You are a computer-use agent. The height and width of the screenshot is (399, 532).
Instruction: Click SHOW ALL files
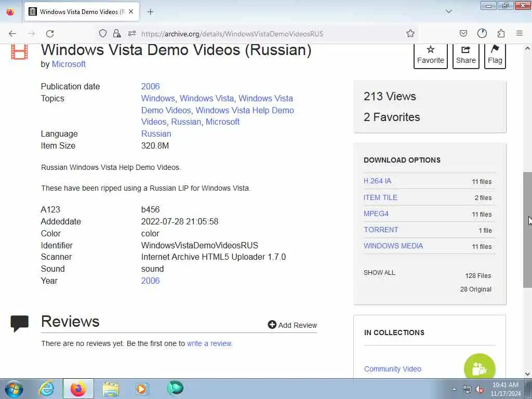[379, 273]
